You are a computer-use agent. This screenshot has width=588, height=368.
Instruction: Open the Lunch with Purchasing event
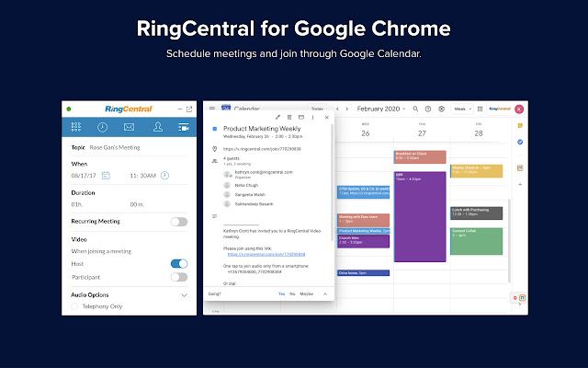(x=476, y=213)
